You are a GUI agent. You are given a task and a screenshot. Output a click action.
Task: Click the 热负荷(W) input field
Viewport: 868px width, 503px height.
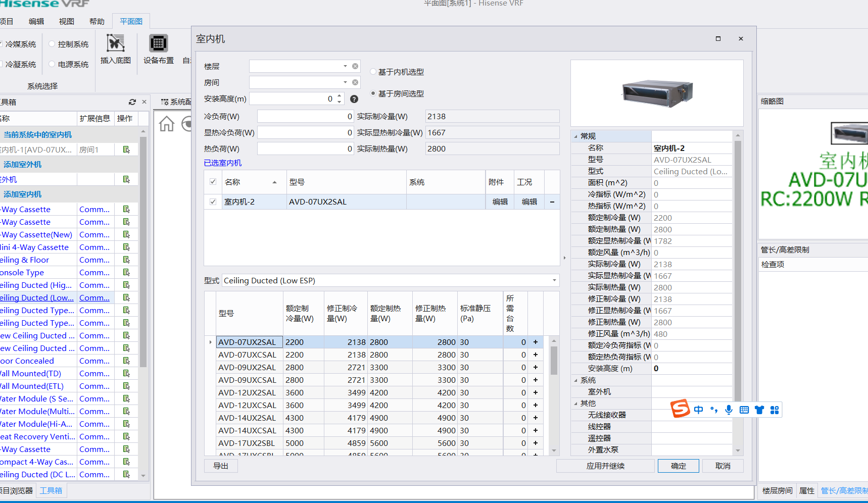click(x=306, y=148)
